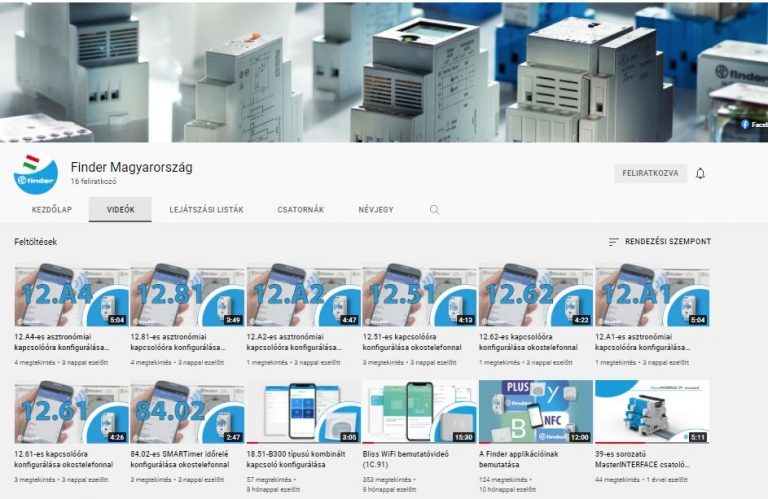Click the Feltöltések section heading
This screenshot has width=768, height=499.
36,242
